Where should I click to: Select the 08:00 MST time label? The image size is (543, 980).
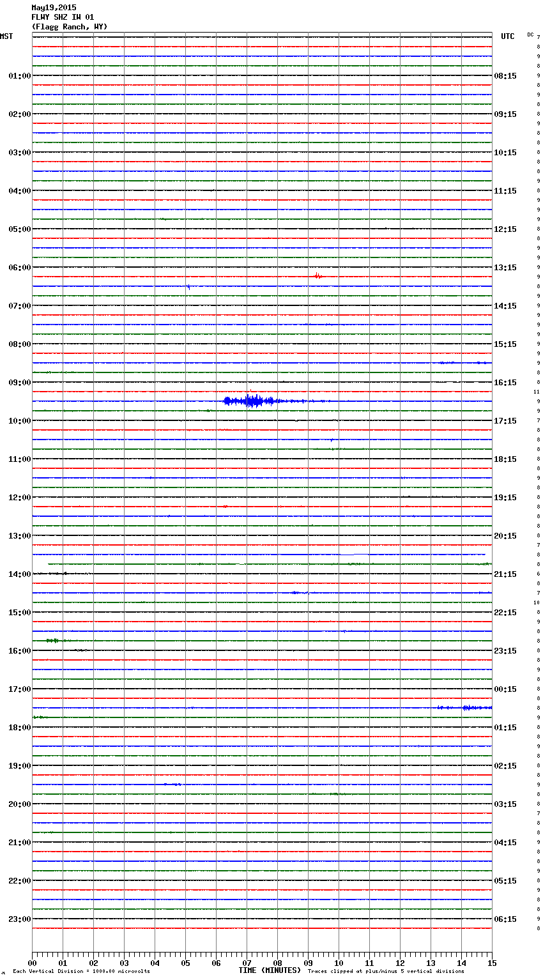20,344
